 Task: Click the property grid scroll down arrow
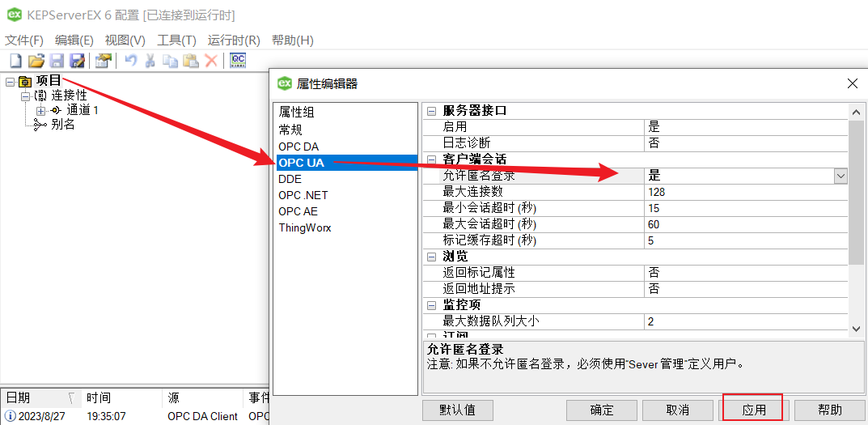[x=856, y=329]
